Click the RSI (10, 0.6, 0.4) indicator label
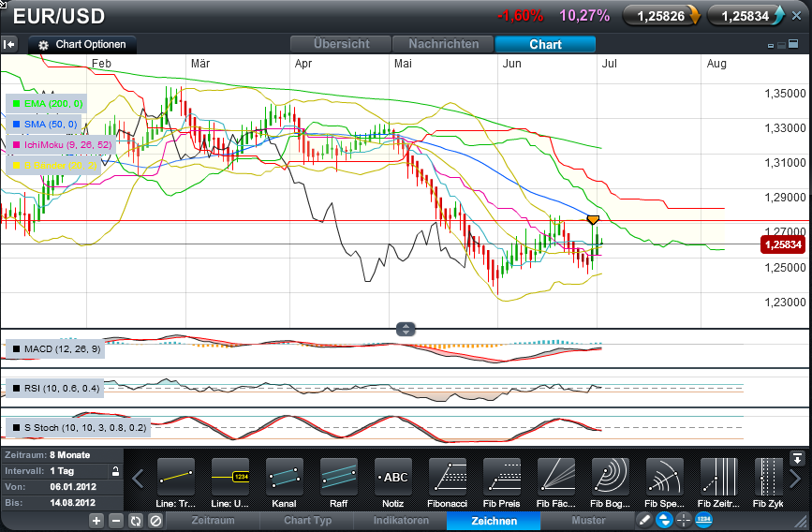812x532 pixels. (x=55, y=389)
